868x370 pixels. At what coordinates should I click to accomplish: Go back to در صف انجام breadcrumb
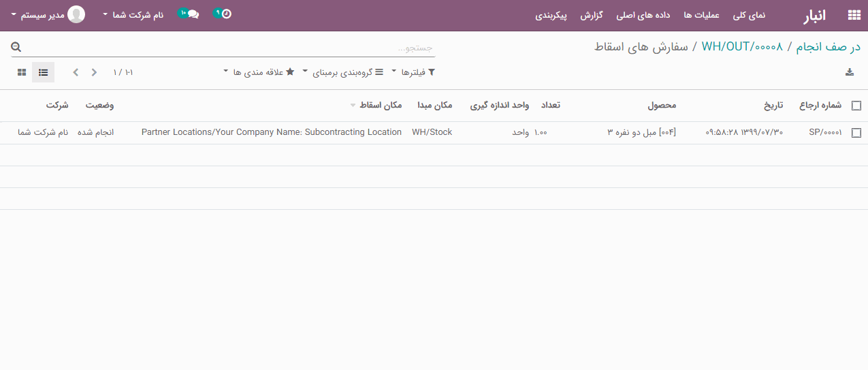point(829,47)
